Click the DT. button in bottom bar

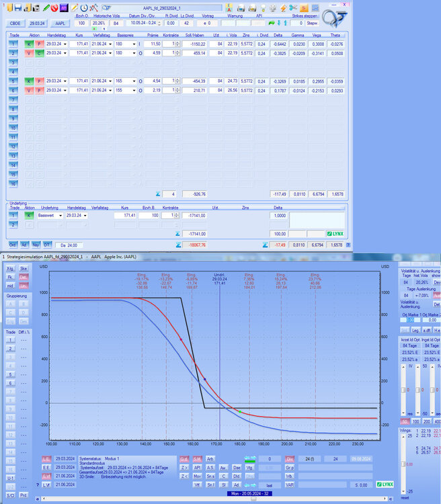tap(47, 245)
